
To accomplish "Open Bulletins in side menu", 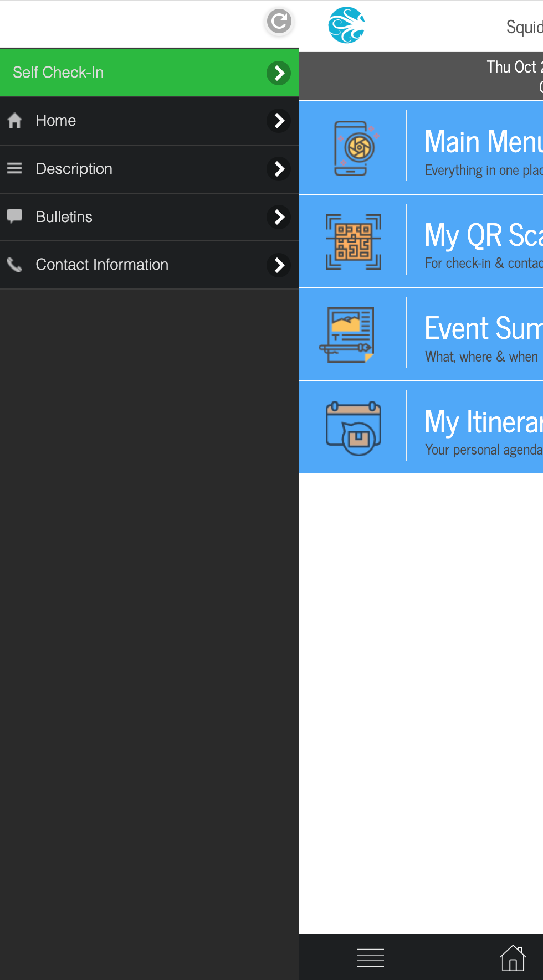I will [x=150, y=217].
